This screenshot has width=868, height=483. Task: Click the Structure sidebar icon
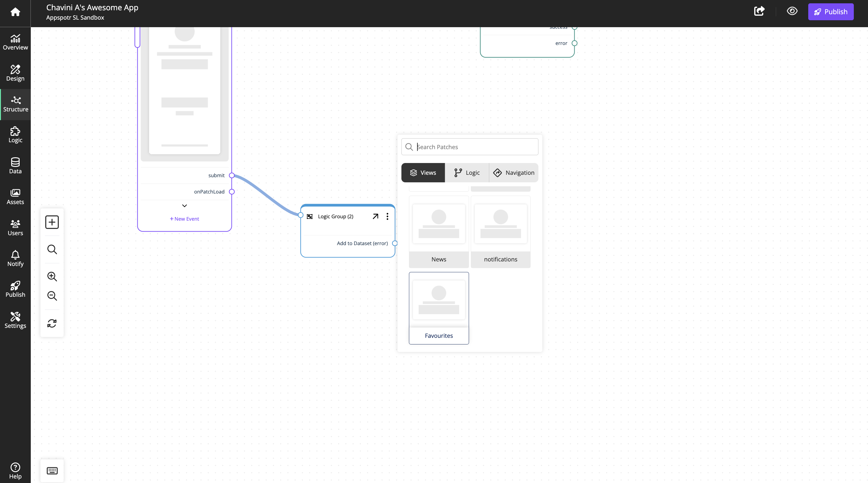pyautogui.click(x=15, y=104)
